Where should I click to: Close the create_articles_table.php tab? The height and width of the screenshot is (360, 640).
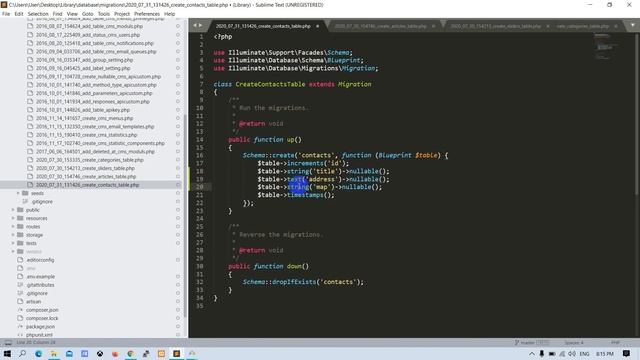433,26
